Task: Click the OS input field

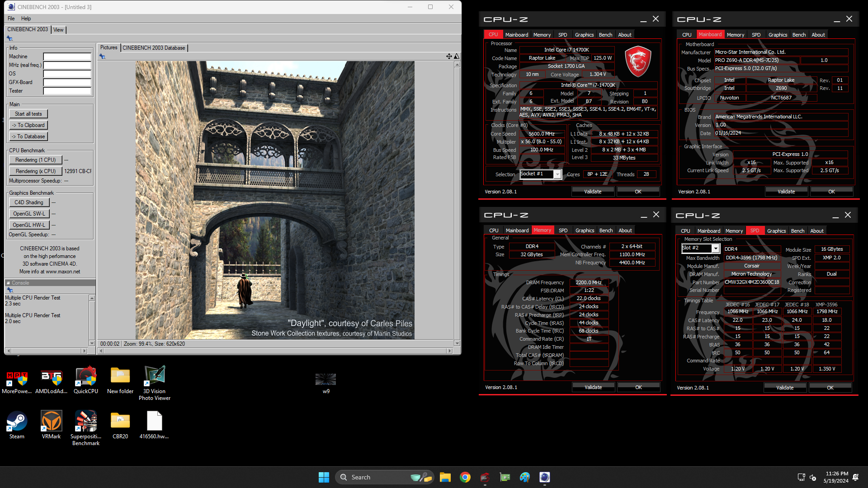Action: pos(67,74)
